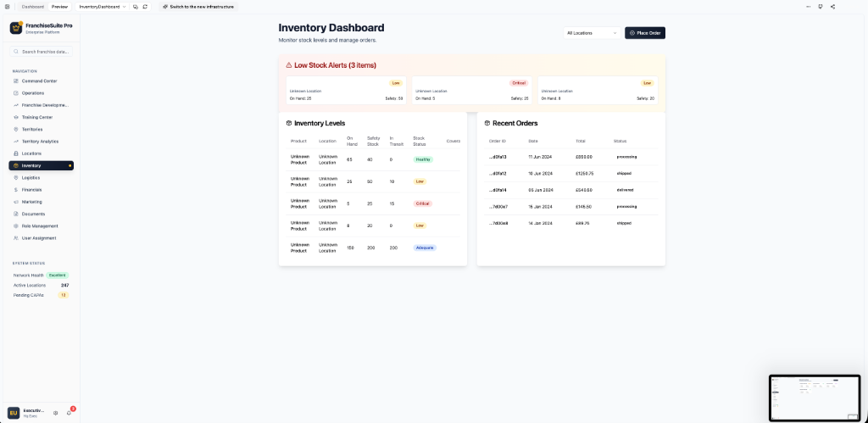This screenshot has height=423, width=868.
Task: Open order ending d0fa14
Action: pyautogui.click(x=498, y=190)
